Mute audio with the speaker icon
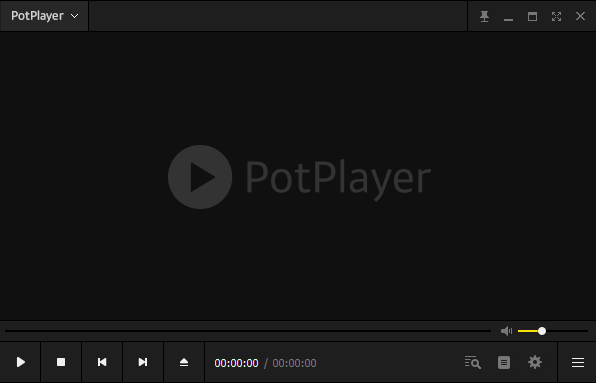596x383 pixels. tap(506, 331)
